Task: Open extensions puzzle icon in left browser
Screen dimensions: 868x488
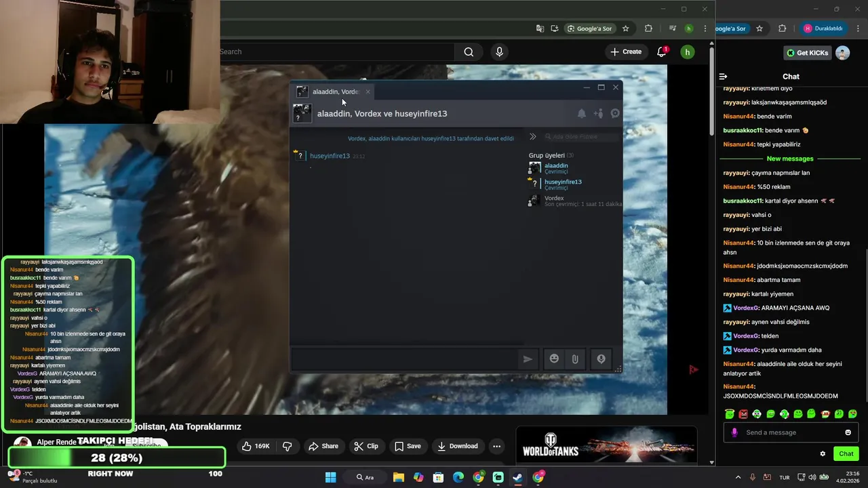Action: pyautogui.click(x=648, y=28)
